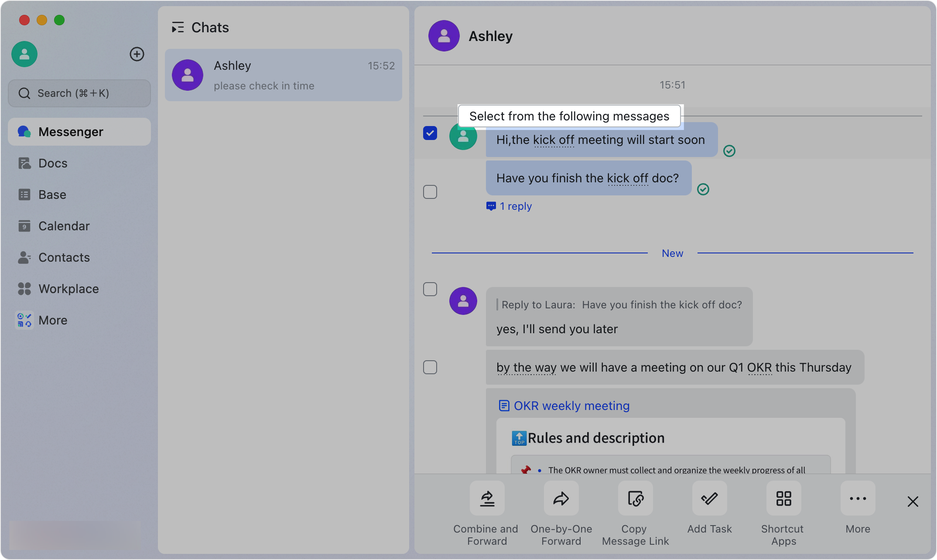
Task: Select One-by-One Forward
Action: click(561, 499)
